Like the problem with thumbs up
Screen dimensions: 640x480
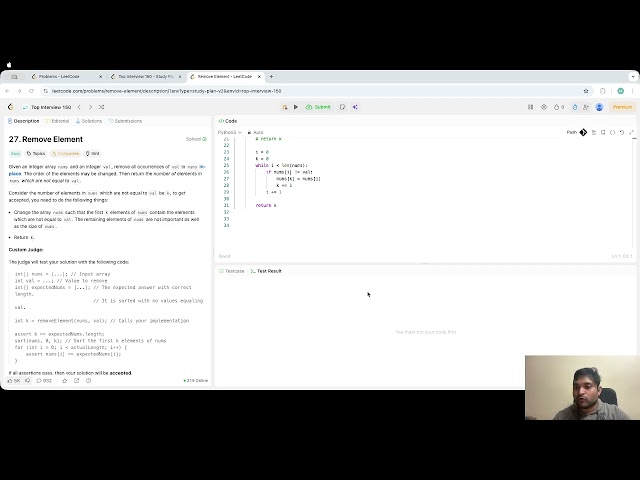pyautogui.click(x=13, y=380)
